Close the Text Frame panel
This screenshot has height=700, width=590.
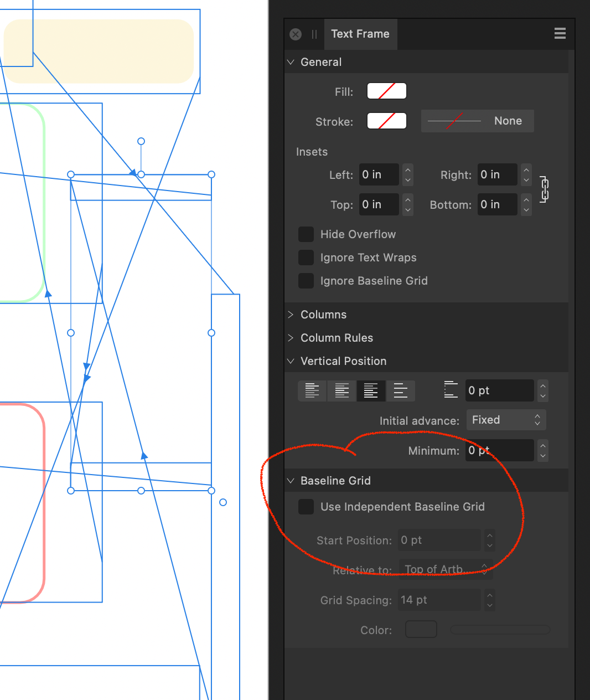[x=296, y=34]
